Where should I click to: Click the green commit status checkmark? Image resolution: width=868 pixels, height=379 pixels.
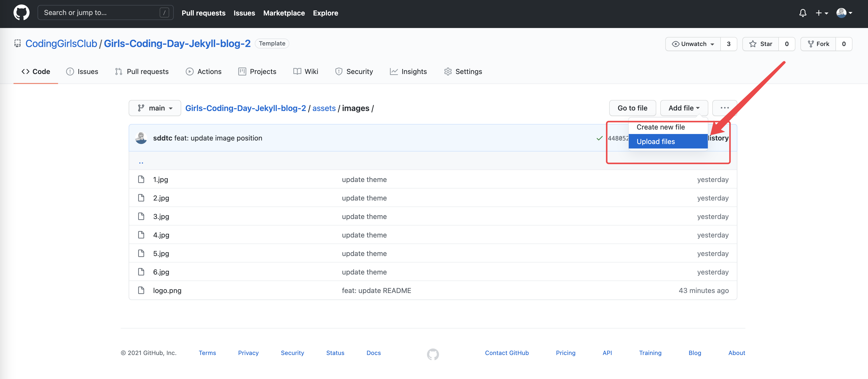(599, 138)
